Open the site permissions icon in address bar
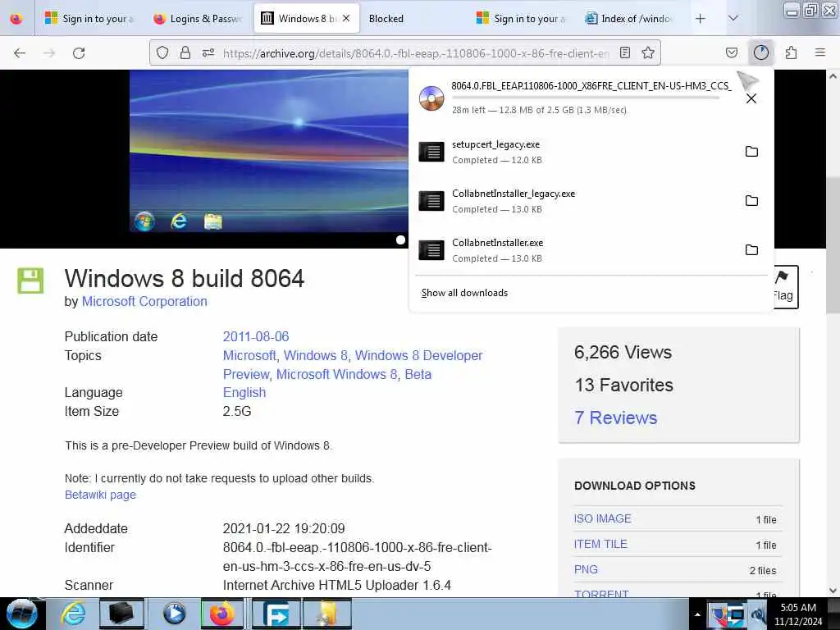Screen dimensions: 840x630 [208, 52]
